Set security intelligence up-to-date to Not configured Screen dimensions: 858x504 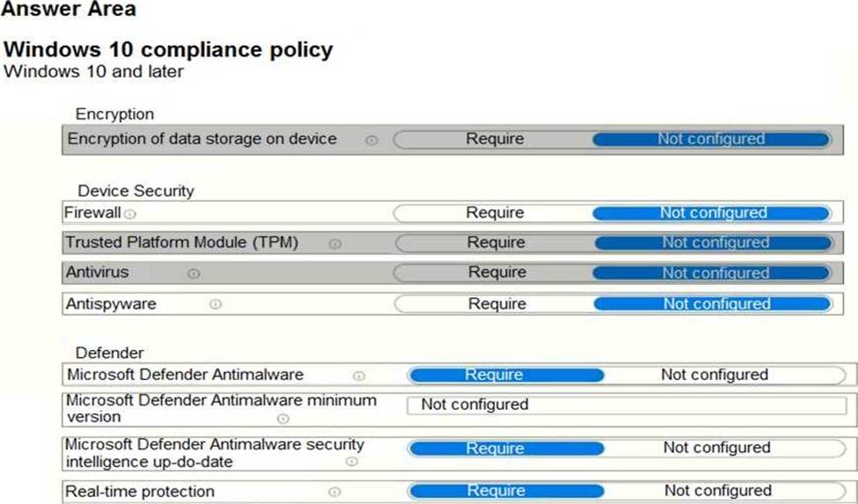click(x=716, y=448)
